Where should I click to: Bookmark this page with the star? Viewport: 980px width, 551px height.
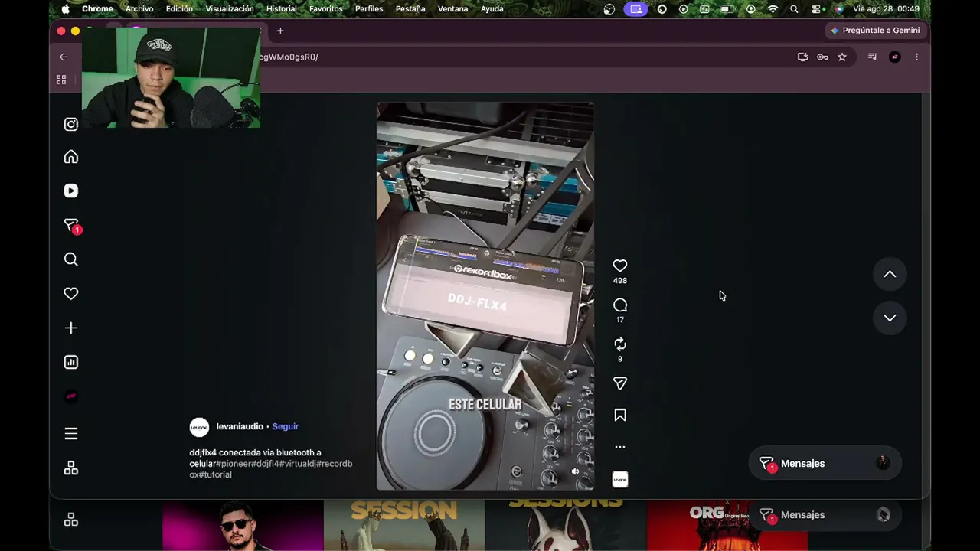[x=842, y=57]
